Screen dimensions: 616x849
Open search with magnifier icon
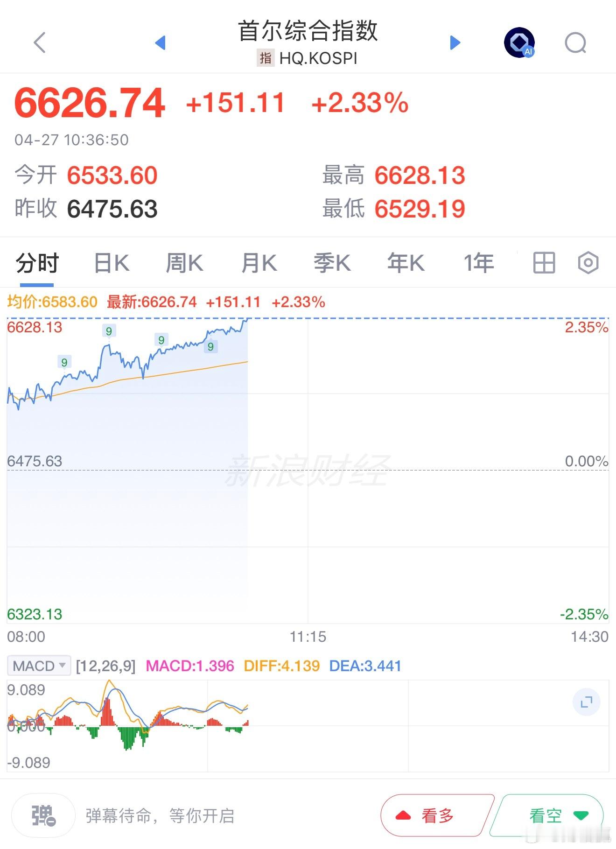[575, 43]
